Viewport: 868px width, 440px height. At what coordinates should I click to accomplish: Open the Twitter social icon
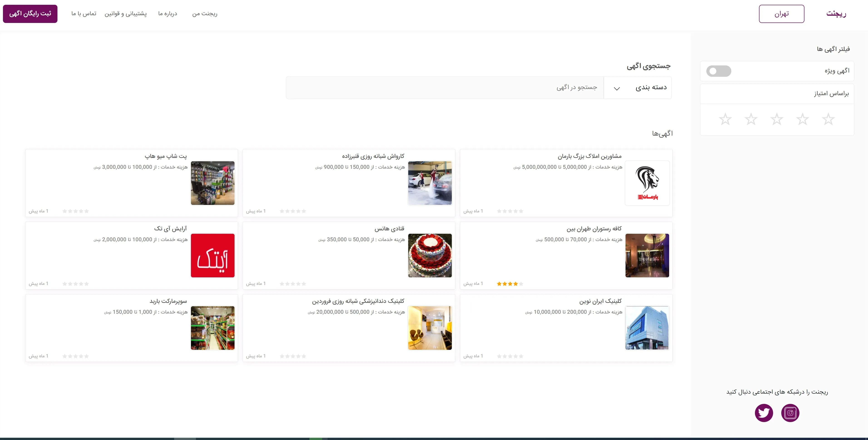click(x=764, y=413)
